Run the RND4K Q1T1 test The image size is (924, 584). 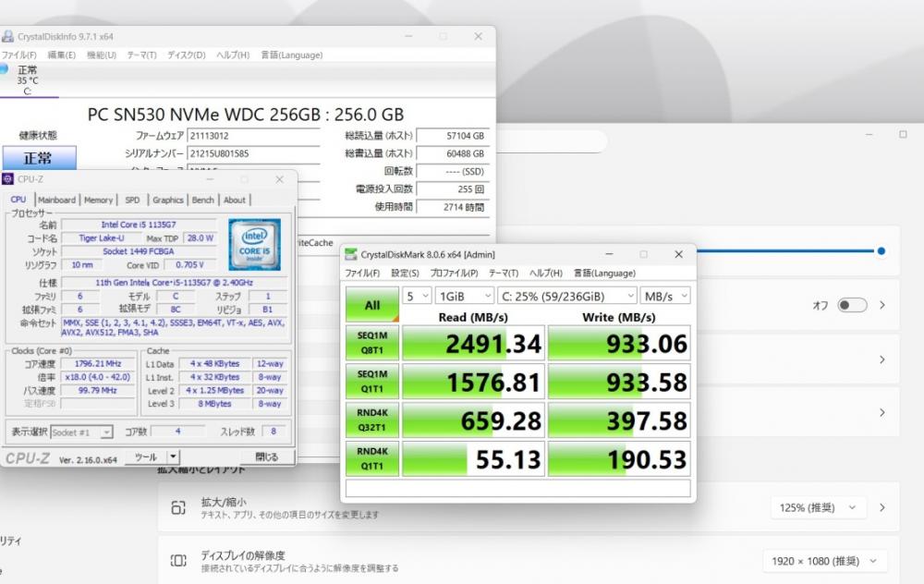(371, 458)
